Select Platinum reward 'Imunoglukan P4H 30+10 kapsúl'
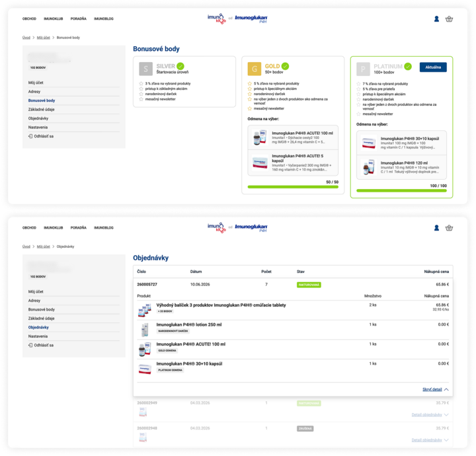476x456 pixels. [x=401, y=143]
